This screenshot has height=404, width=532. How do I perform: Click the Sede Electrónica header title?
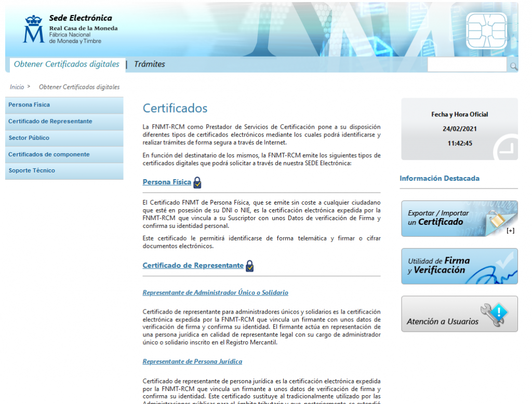click(81, 18)
